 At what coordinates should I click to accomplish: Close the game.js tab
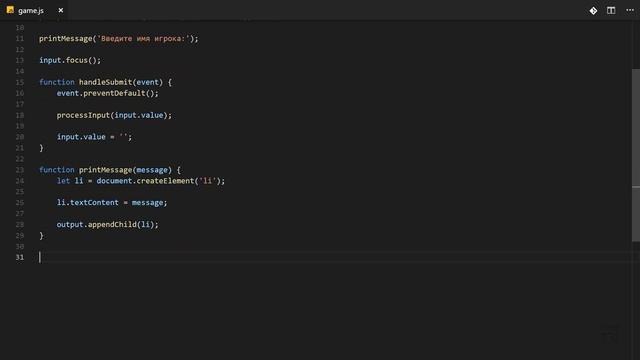[x=61, y=10]
